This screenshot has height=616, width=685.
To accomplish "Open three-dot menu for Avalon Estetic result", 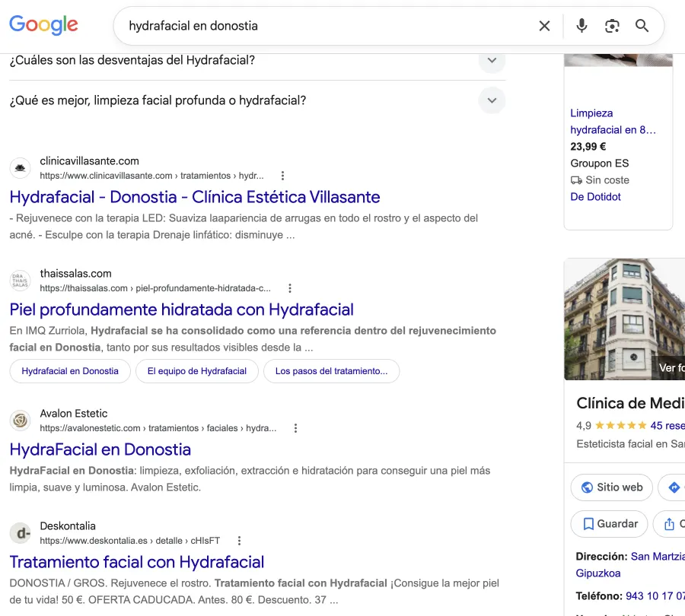I will click(x=296, y=428).
